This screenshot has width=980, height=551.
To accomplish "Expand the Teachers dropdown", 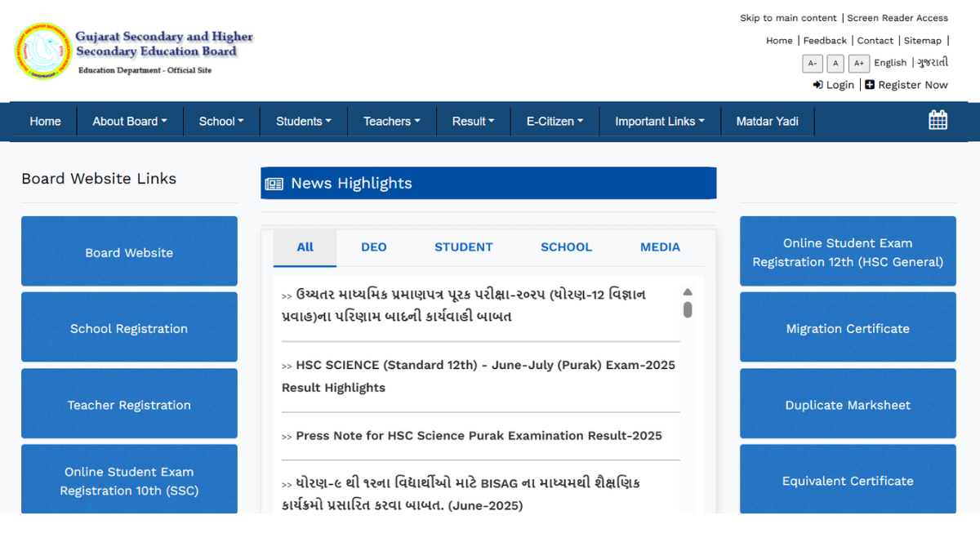I will tap(391, 121).
